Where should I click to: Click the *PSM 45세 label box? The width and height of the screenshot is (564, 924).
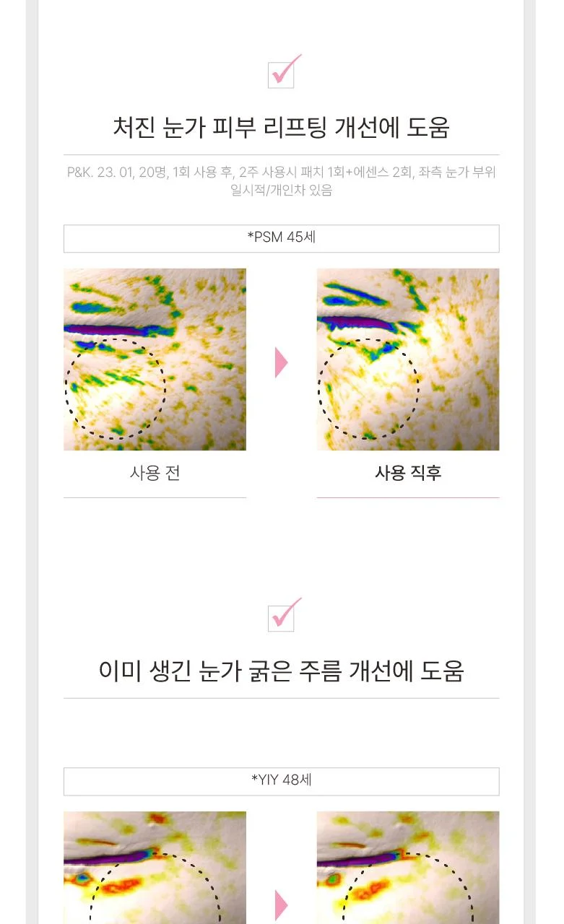(282, 238)
